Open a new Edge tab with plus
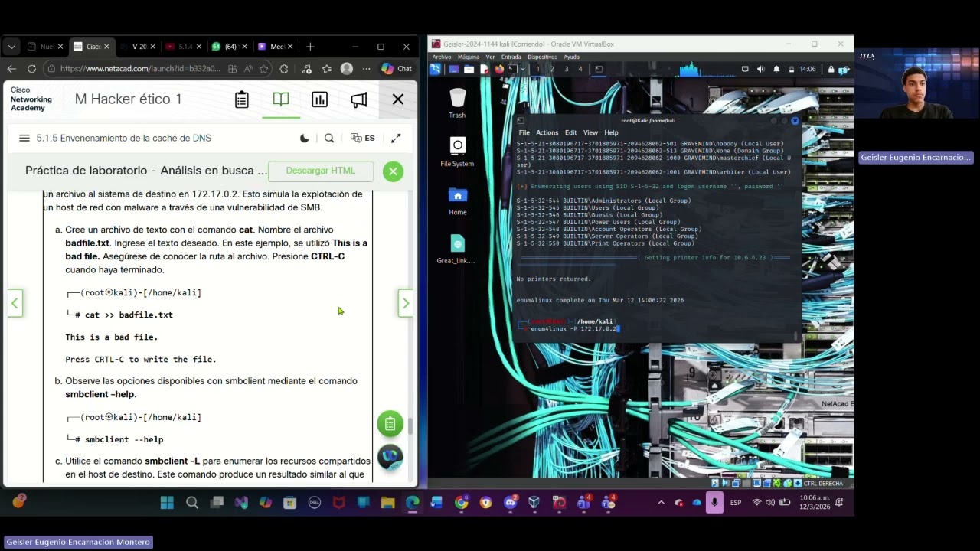 310,47
